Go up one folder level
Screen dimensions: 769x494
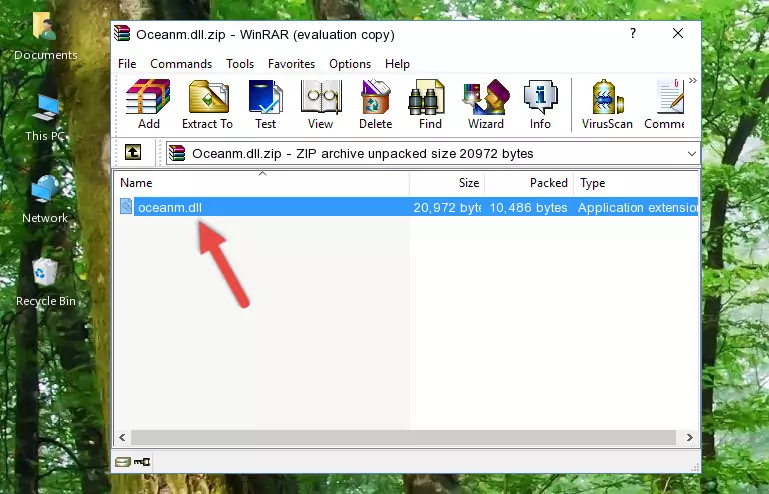coord(133,153)
